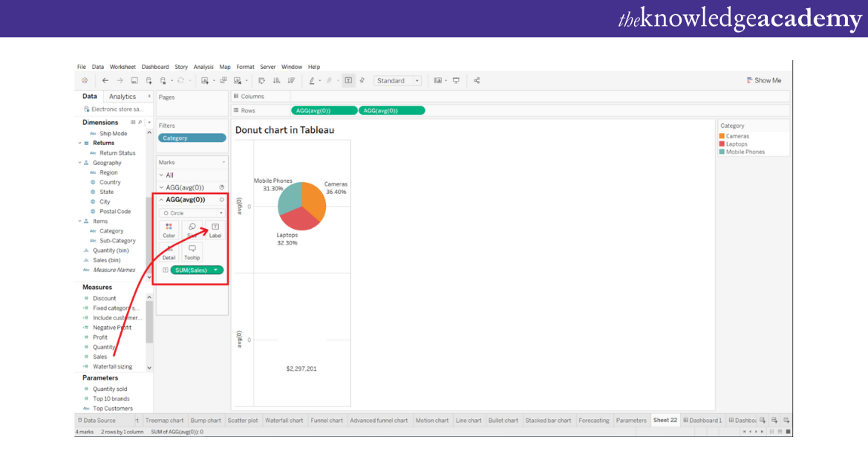
Task: Click the Tableau logo start icon
Action: click(x=85, y=80)
